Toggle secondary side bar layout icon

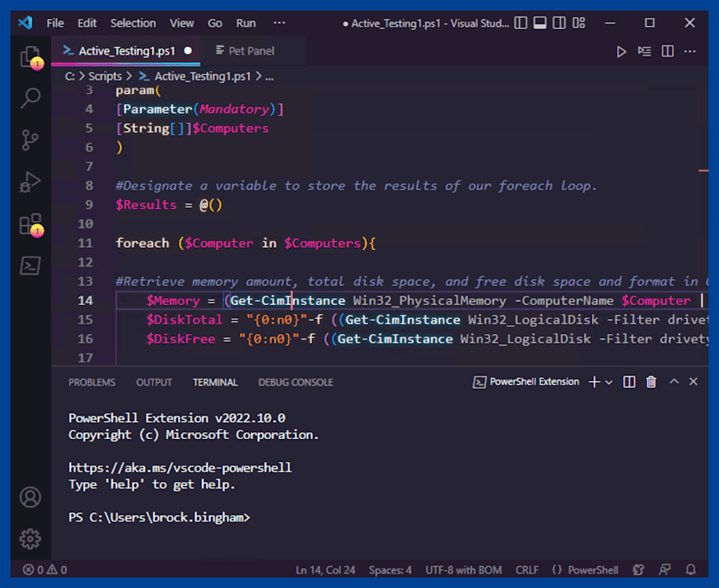(559, 23)
